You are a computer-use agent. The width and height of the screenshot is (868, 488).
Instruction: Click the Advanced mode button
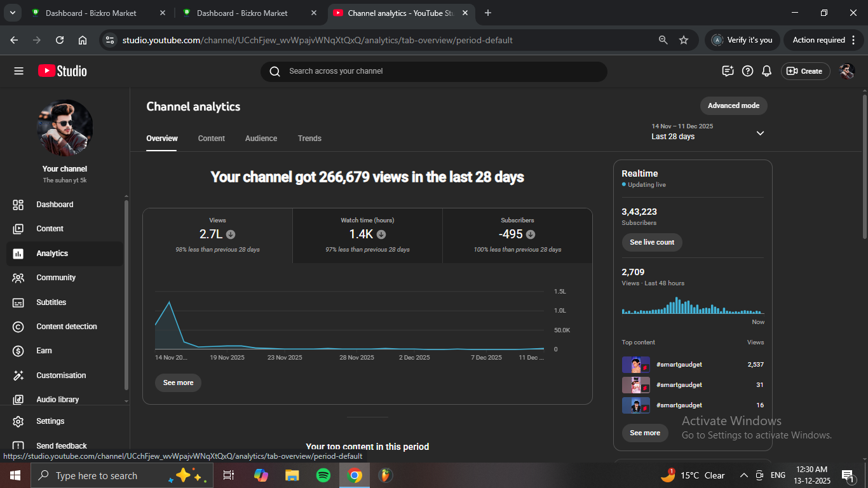pos(733,105)
